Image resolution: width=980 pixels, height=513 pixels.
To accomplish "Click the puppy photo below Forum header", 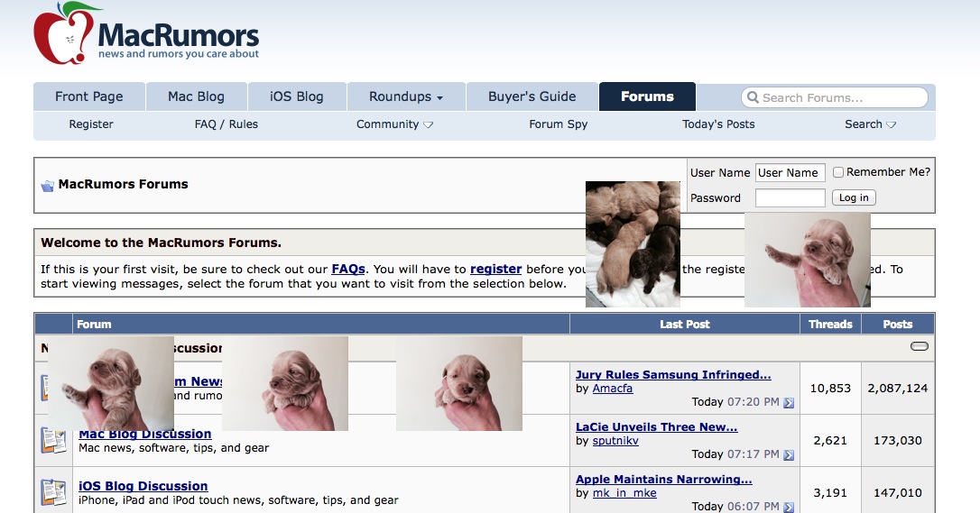I will pyautogui.click(x=111, y=384).
